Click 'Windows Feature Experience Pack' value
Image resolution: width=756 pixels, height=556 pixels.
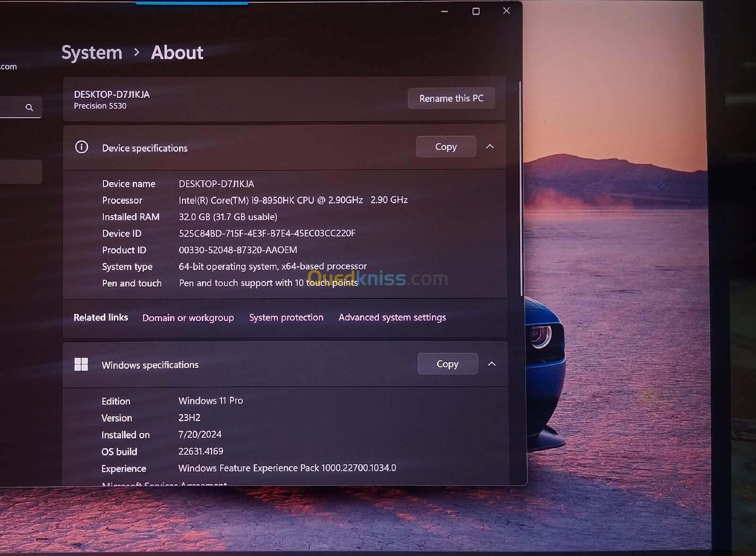point(287,468)
